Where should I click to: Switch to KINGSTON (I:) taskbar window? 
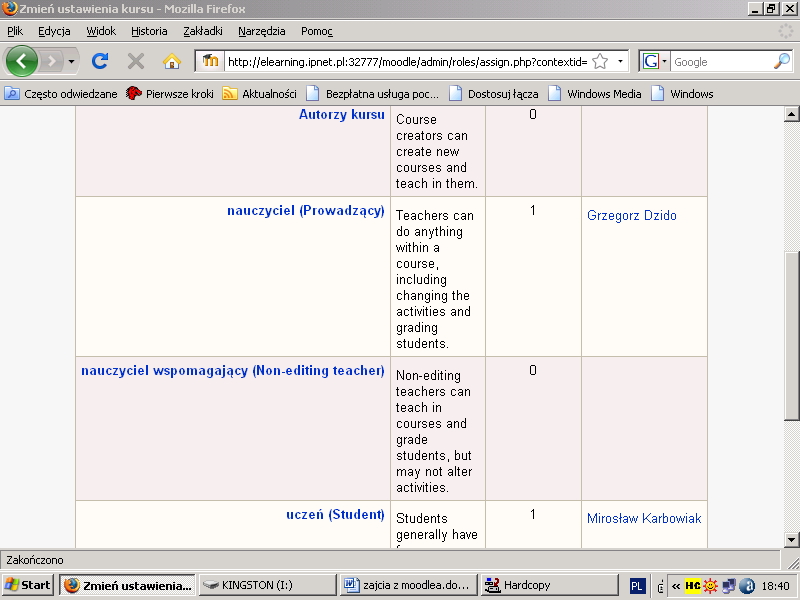click(x=267, y=585)
